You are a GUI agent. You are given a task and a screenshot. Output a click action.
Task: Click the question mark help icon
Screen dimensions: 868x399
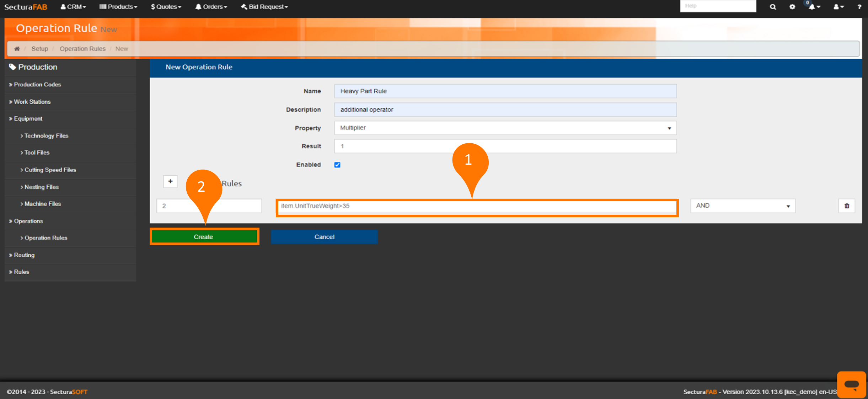[x=859, y=7]
